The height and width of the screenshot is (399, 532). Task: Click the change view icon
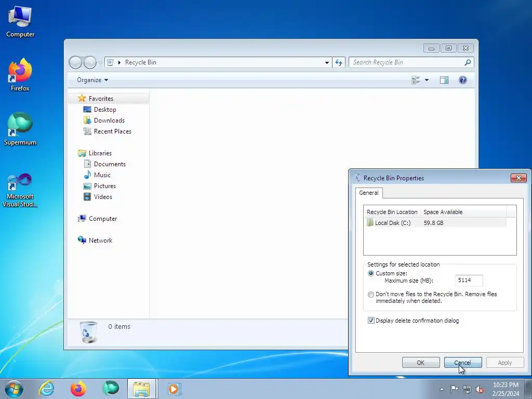coord(416,80)
